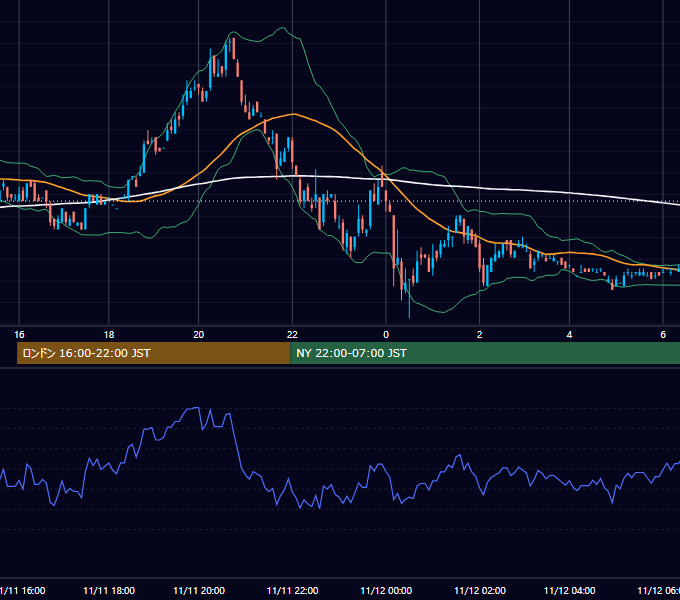Click the '20' hour label on price chart axis
This screenshot has height=600, width=680.
pyautogui.click(x=199, y=335)
